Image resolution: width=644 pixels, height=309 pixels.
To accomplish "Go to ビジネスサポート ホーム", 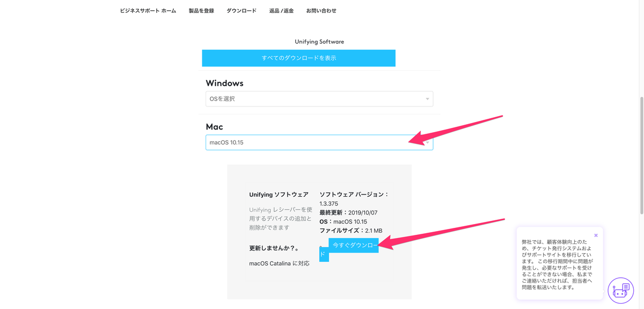I will [148, 11].
